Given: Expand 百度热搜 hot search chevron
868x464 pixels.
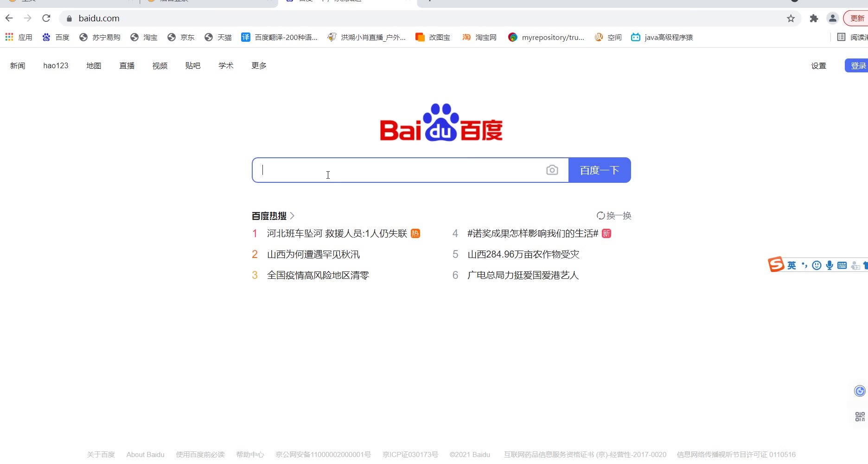Looking at the screenshot, I should [x=292, y=216].
